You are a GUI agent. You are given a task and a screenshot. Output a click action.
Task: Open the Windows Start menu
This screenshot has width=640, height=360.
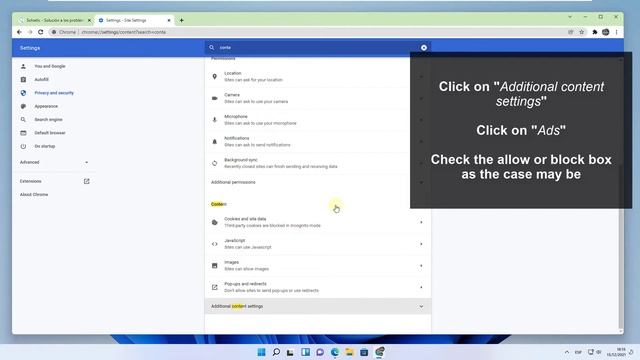coord(262,352)
